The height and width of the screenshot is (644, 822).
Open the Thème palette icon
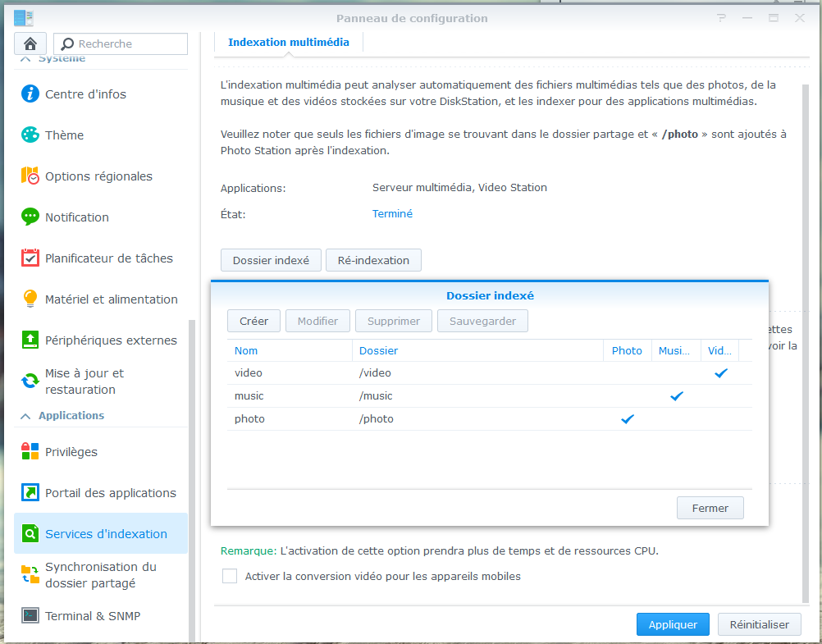click(x=30, y=135)
